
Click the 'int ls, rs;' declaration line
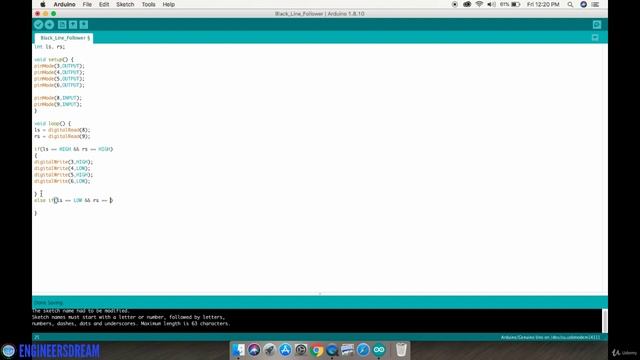[49, 47]
